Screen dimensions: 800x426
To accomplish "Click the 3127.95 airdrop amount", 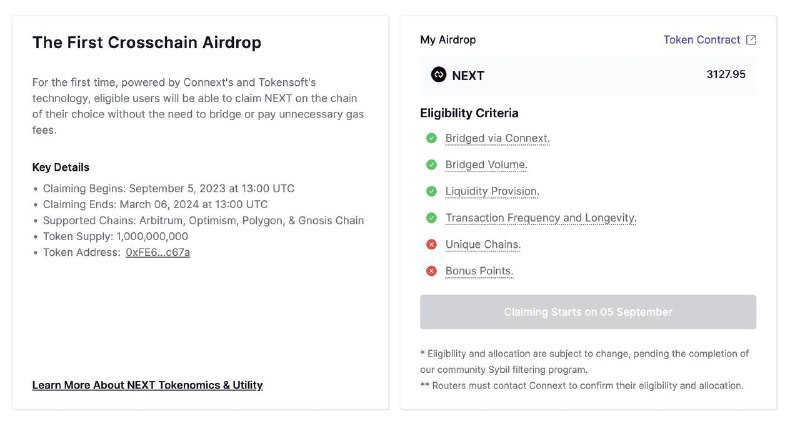I will 725,74.
